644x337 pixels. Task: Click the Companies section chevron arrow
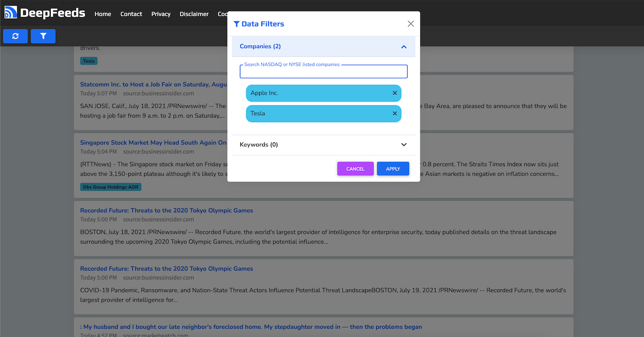coord(404,47)
